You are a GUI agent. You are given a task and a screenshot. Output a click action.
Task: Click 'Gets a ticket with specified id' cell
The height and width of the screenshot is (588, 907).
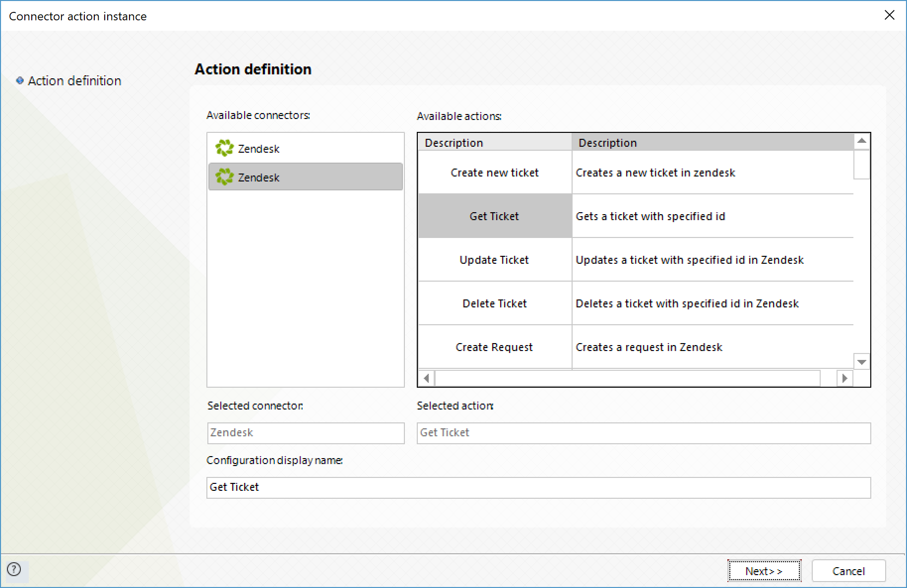tap(713, 216)
